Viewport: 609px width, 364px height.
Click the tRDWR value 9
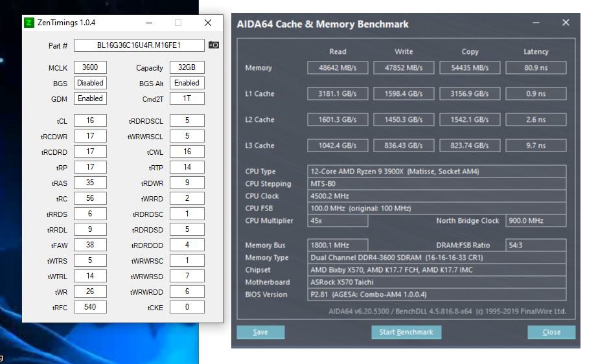[x=187, y=183]
